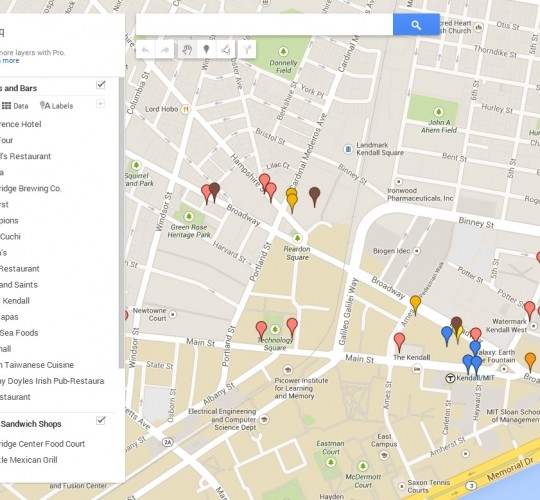
Task: Click the Donnelly Field park icon
Action: click(x=283, y=52)
